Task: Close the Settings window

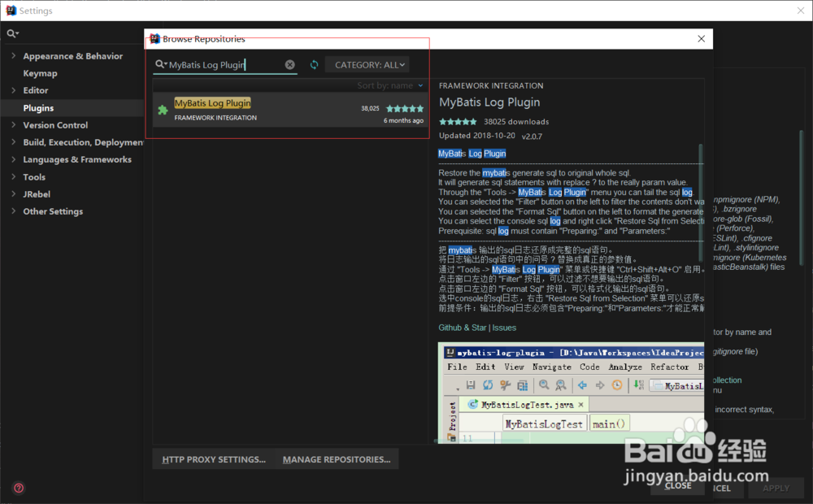Action: click(801, 11)
